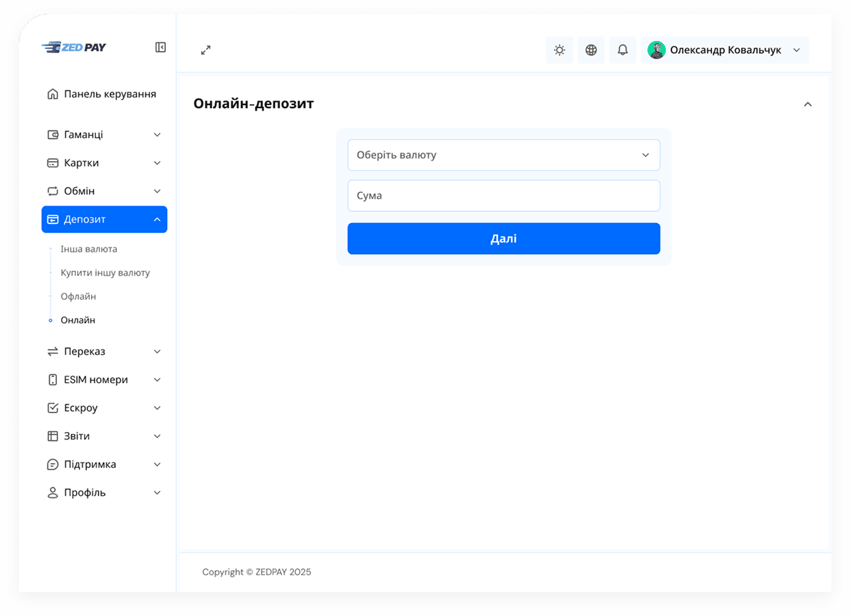Click the user avatar picture
This screenshot has width=851, height=616.
tap(656, 50)
